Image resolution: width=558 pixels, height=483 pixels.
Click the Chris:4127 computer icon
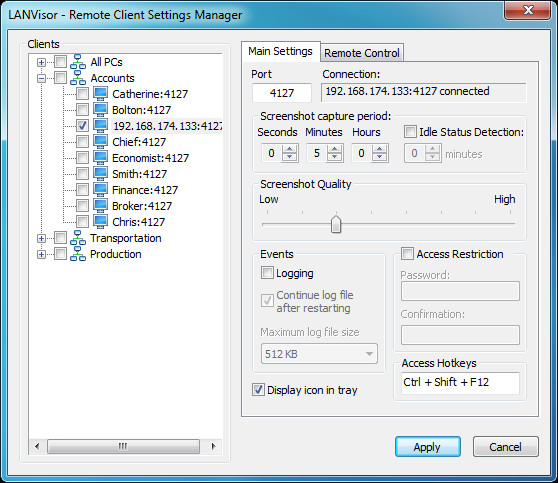[100, 222]
